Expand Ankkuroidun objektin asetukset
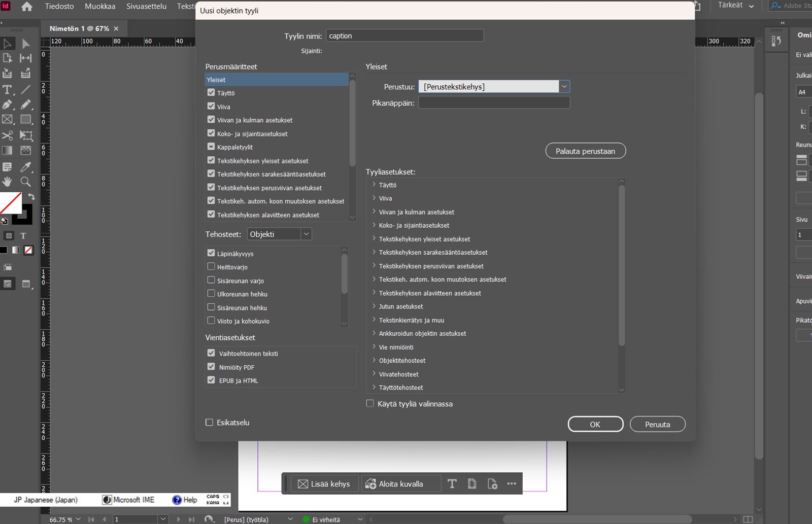The width and height of the screenshot is (812, 524). click(374, 333)
